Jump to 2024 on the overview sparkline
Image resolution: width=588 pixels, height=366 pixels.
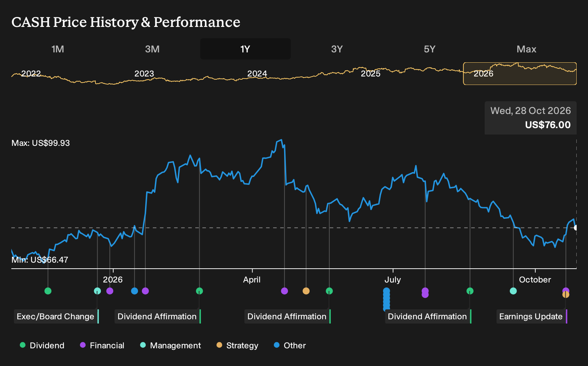(257, 74)
